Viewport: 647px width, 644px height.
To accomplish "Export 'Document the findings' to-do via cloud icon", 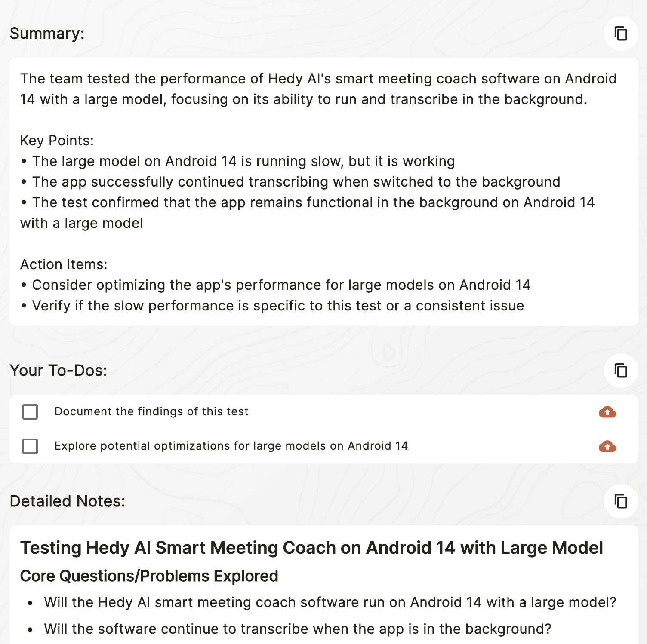I will [x=607, y=412].
